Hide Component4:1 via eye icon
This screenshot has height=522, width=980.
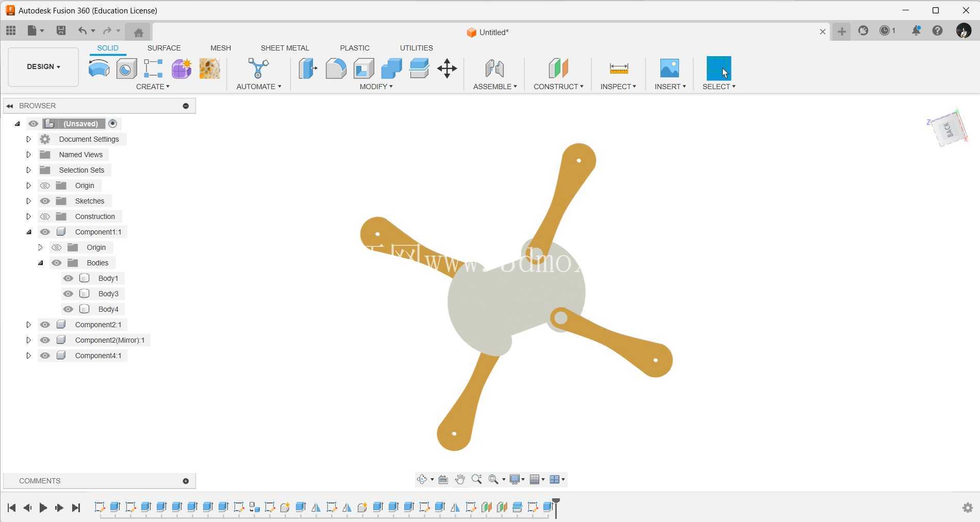(45, 356)
